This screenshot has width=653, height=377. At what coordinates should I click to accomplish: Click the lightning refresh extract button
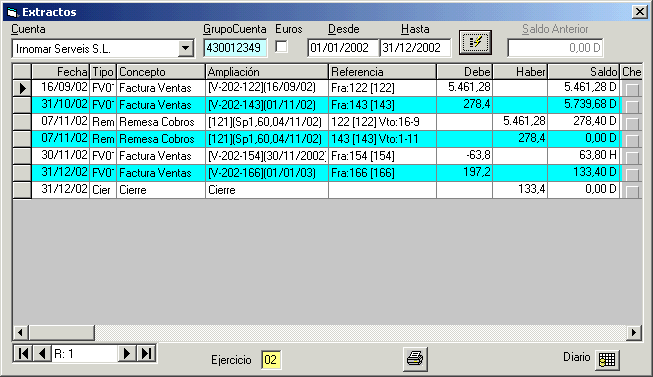coord(475,42)
